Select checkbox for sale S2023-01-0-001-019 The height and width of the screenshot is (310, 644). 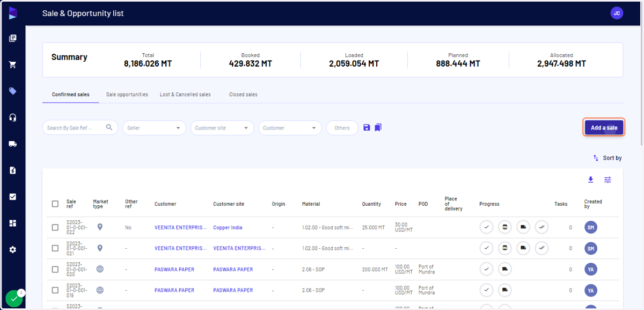pyautogui.click(x=55, y=290)
